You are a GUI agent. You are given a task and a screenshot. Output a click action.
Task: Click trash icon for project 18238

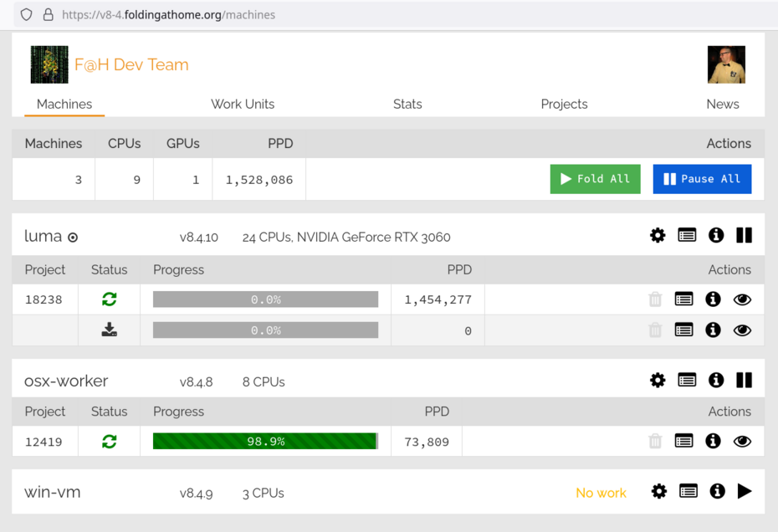(655, 299)
